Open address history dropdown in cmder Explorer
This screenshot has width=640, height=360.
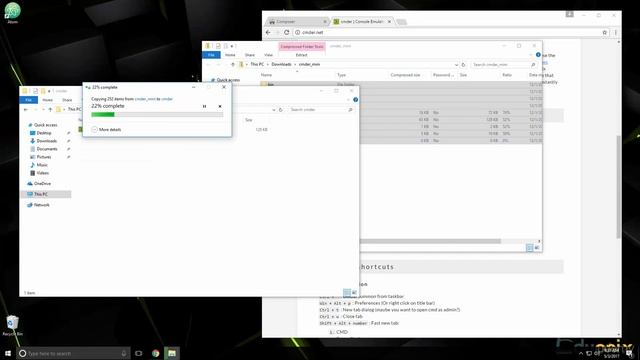click(273, 110)
